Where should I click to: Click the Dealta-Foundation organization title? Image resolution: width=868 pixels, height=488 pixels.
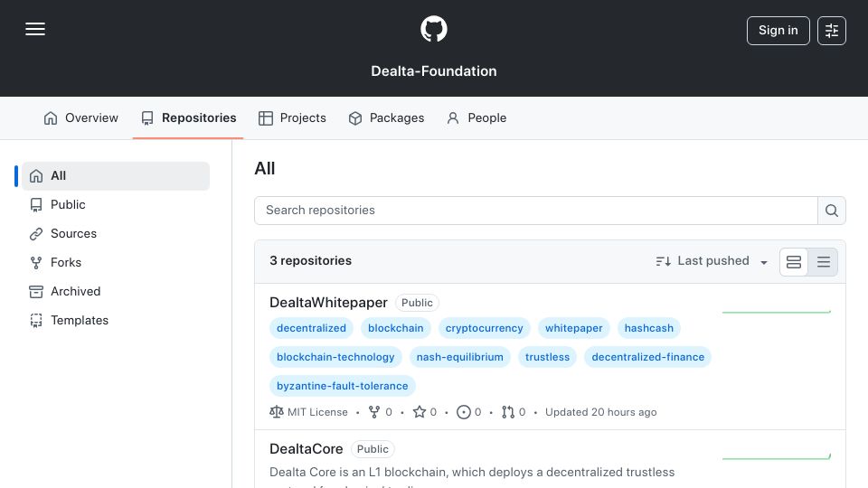click(x=434, y=70)
